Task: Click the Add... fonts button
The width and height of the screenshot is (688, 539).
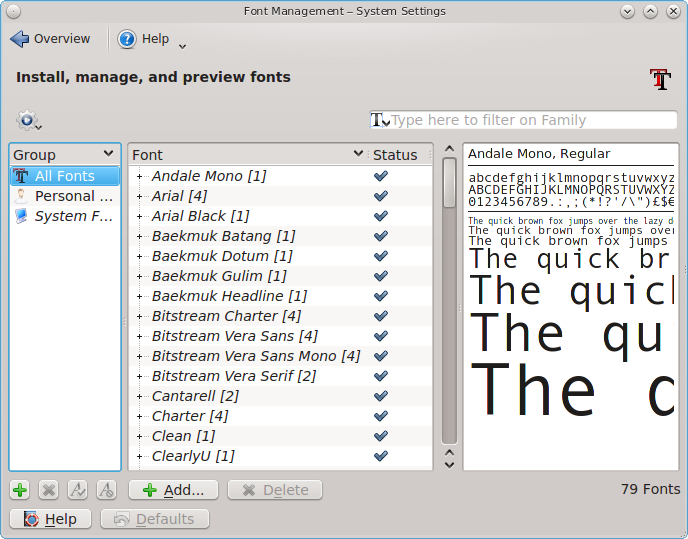Action: point(173,490)
